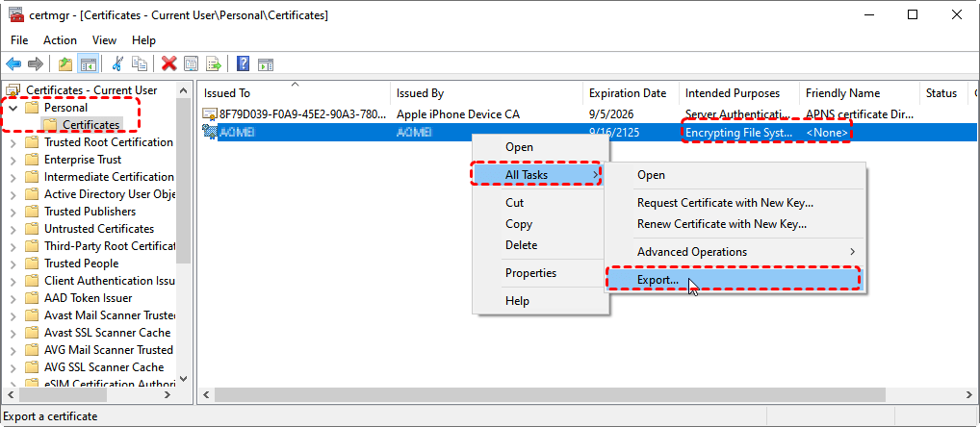Expand the Enterprise Trust tree node
The height and width of the screenshot is (427, 980).
pos(13,160)
